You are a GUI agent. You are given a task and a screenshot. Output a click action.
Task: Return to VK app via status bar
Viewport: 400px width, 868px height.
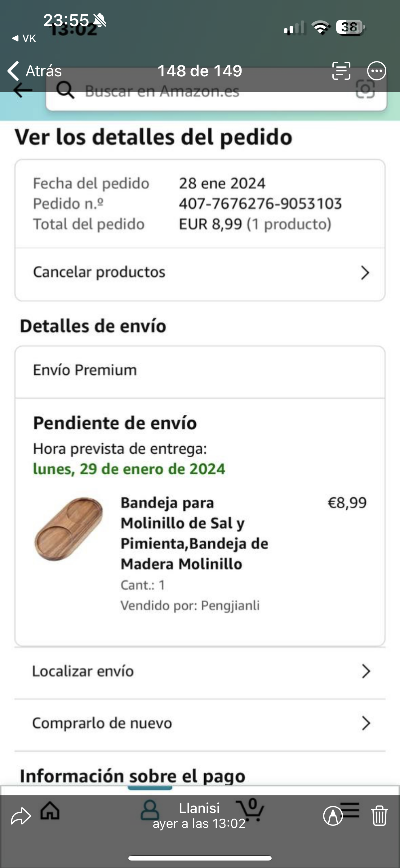click(24, 38)
